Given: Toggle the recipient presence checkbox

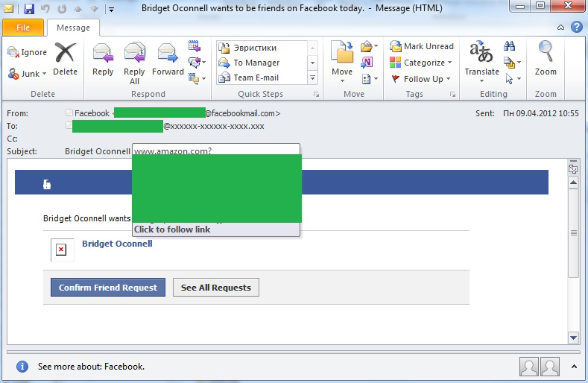Looking at the screenshot, I should pyautogui.click(x=69, y=125).
